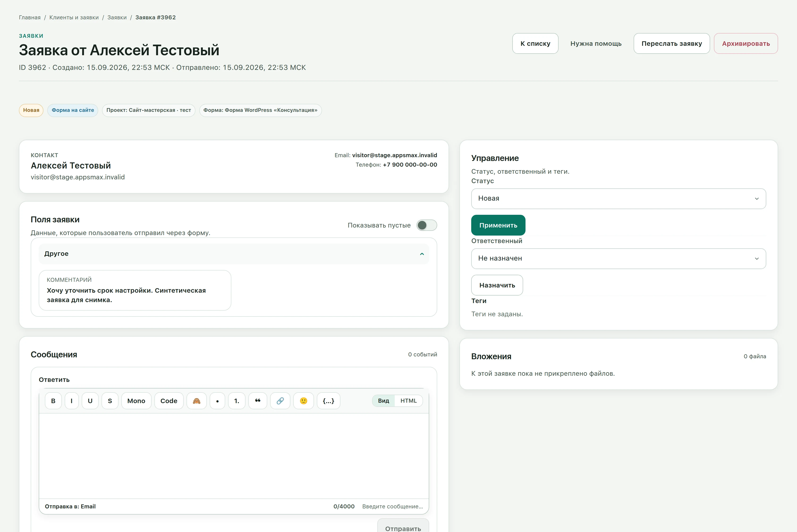Open Заявки breadcrumb link
The width and height of the screenshot is (797, 532).
[117, 17]
